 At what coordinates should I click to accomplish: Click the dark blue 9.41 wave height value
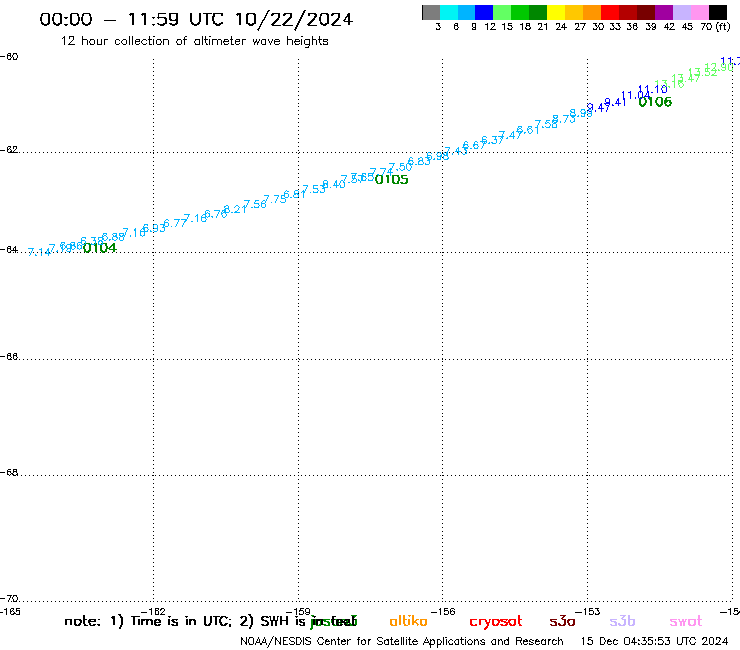tap(615, 102)
